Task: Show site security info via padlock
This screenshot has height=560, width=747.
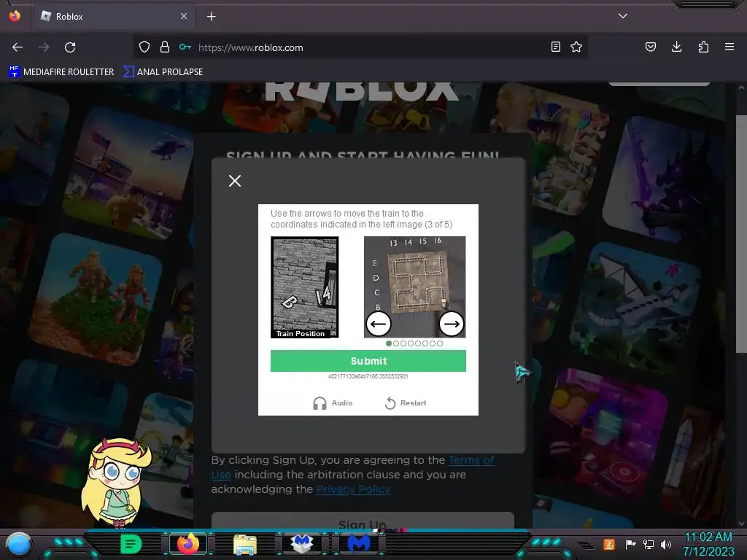Action: [x=165, y=47]
